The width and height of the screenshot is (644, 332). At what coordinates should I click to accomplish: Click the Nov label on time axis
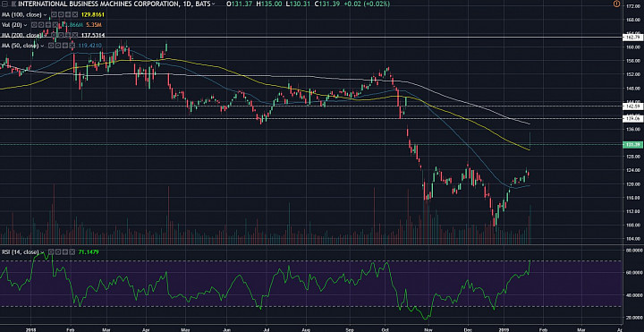tap(428, 329)
